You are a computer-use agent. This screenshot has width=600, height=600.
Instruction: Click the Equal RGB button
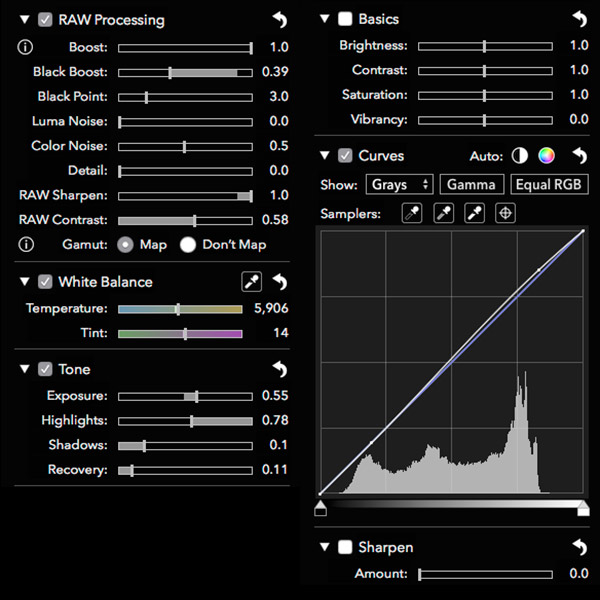tap(549, 184)
